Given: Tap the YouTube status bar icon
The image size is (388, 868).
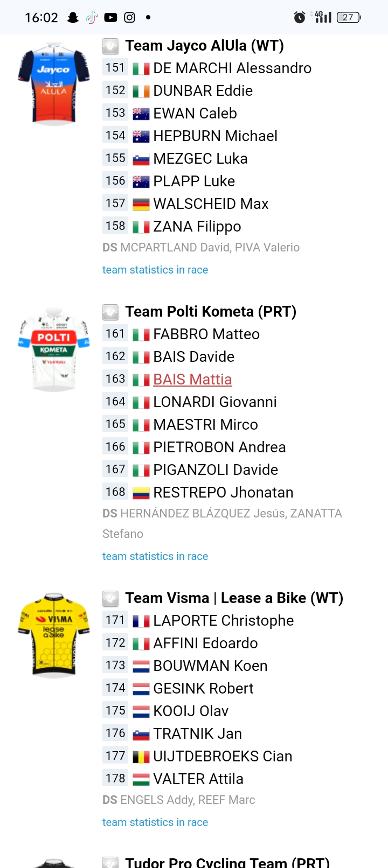Looking at the screenshot, I should click(110, 18).
